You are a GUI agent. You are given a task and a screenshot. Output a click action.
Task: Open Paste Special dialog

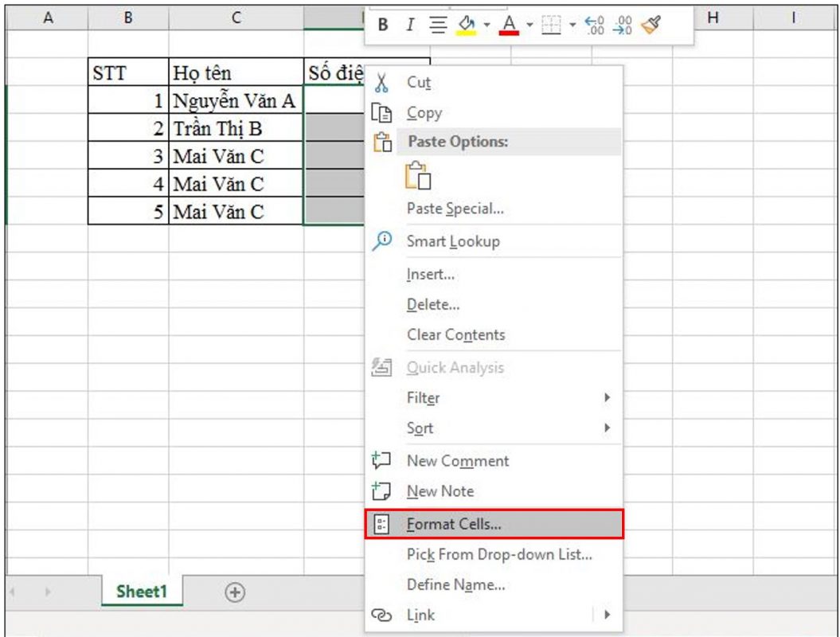tap(494, 209)
